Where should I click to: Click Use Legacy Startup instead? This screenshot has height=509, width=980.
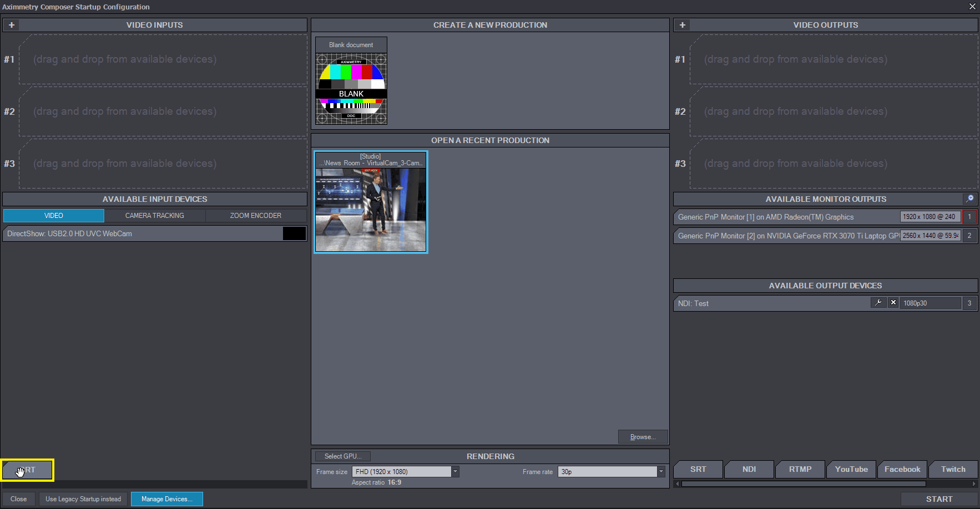pos(83,499)
